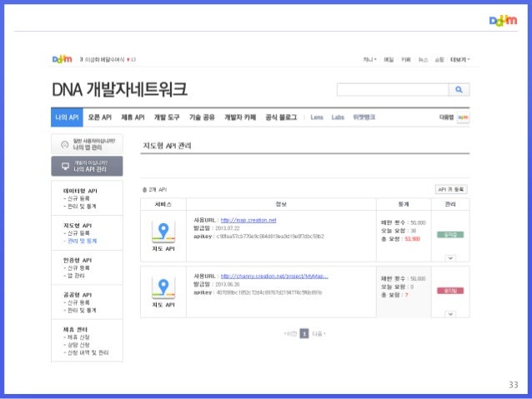532x399 pixels.
Task: Click the red status button in the channy.creation.net row
Action: point(450,291)
